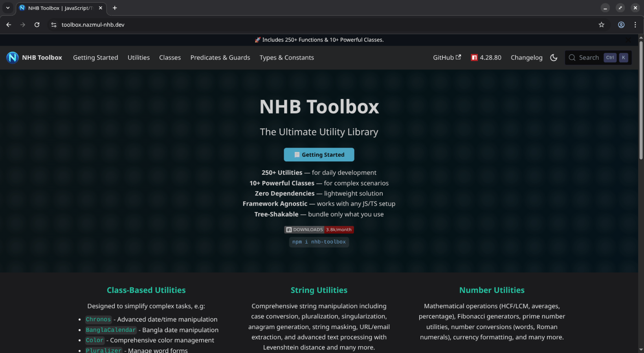Click the Ctrl keyboard shortcut hint
Screen dimensions: 644x353
click(x=610, y=58)
